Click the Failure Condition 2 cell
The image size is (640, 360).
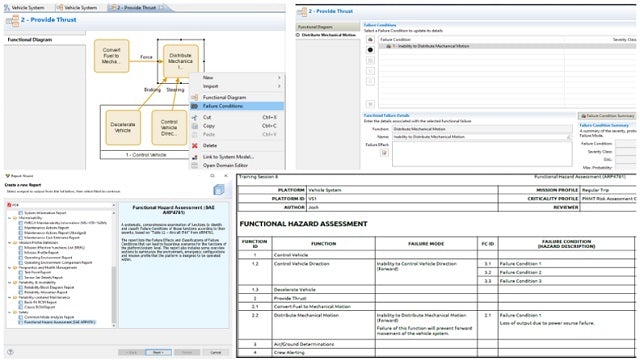567,272
